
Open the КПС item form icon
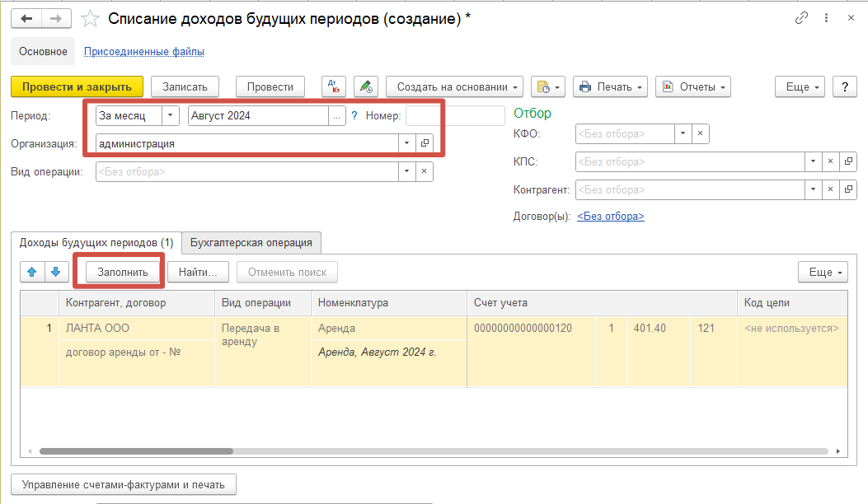tap(848, 161)
